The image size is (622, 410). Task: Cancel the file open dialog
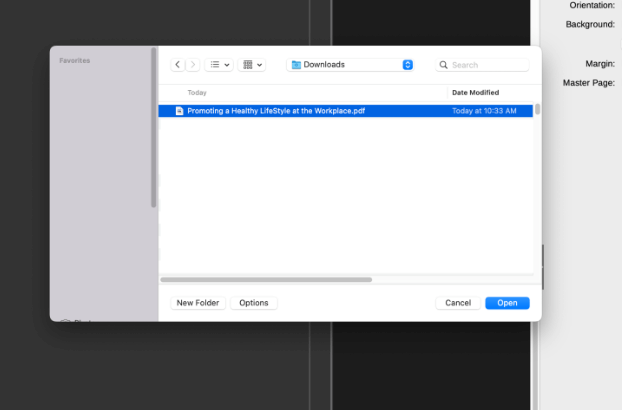pyautogui.click(x=458, y=303)
